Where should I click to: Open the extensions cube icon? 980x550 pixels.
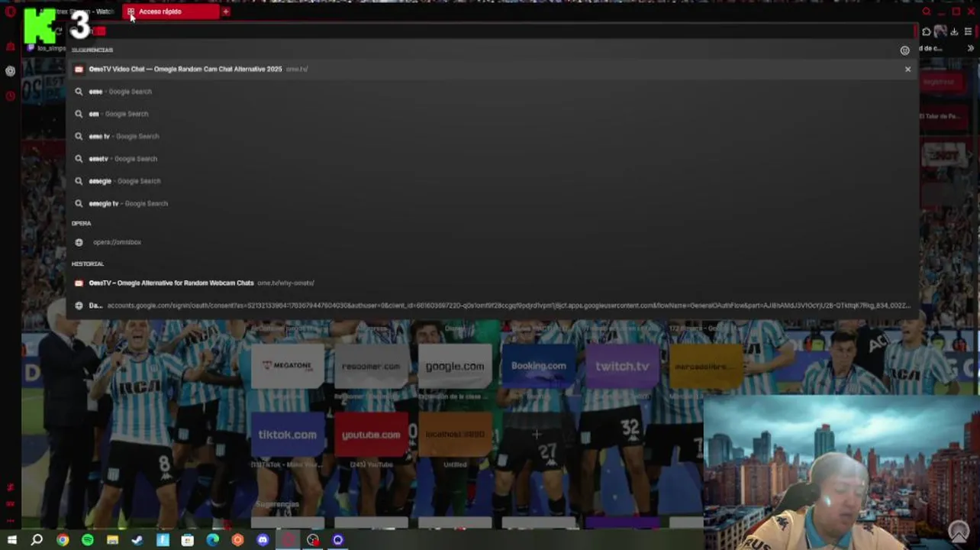click(926, 32)
